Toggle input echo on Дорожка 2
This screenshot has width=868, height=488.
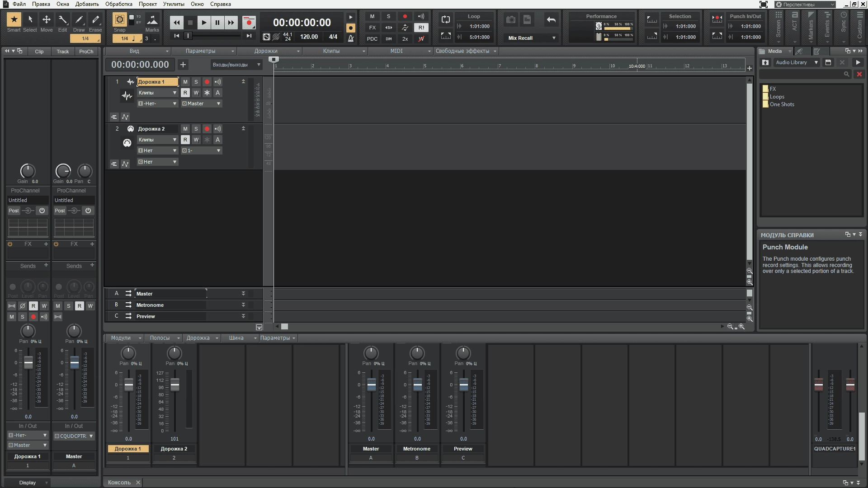218,129
